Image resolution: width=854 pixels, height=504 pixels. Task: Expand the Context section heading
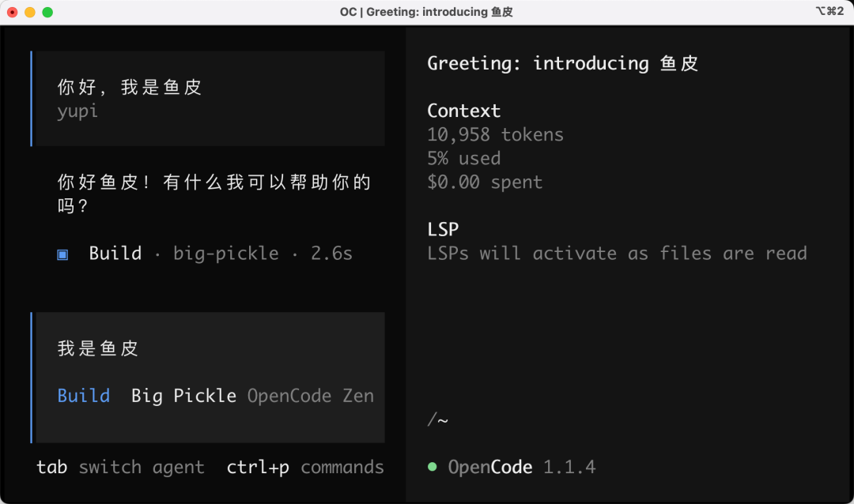click(x=464, y=111)
